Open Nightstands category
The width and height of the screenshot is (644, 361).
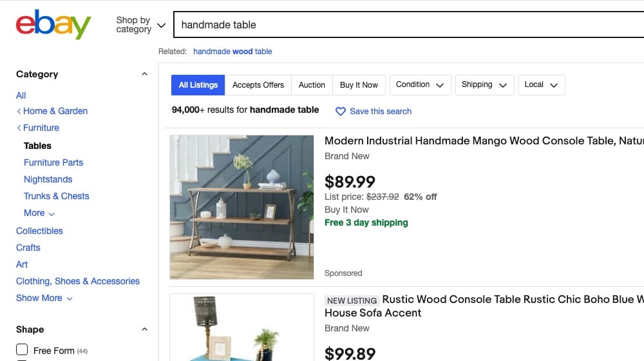click(48, 180)
